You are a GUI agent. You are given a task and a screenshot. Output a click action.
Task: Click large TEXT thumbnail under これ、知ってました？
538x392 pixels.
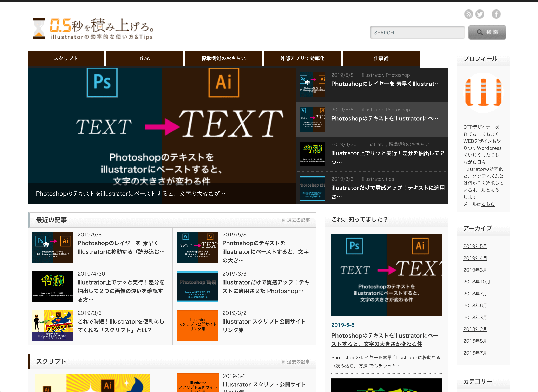click(x=386, y=275)
